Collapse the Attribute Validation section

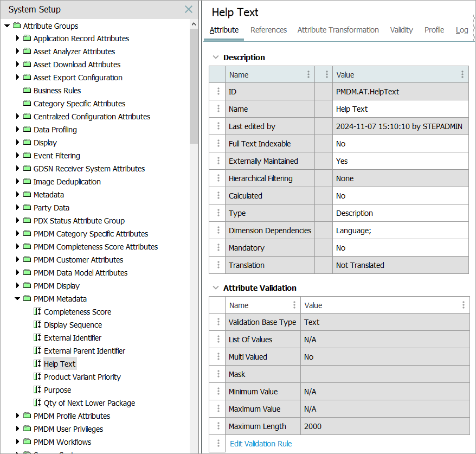(216, 288)
